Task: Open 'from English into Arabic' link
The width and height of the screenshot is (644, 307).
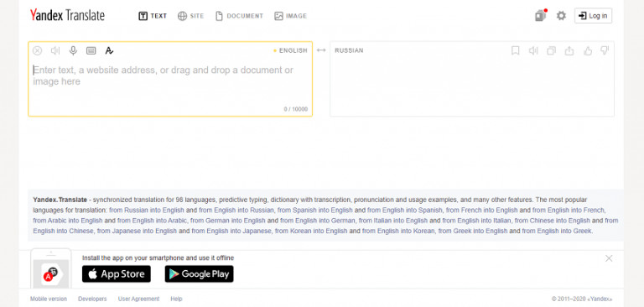Action: 152,221
